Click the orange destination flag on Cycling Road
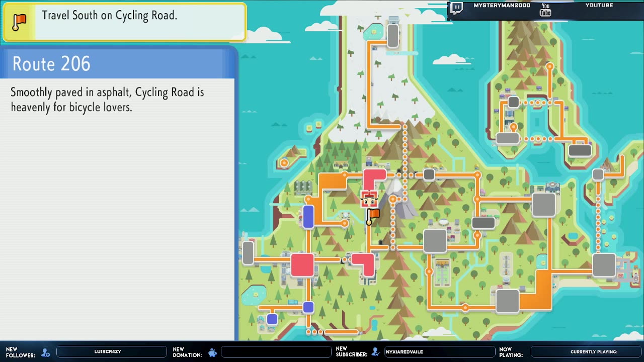 (x=372, y=217)
